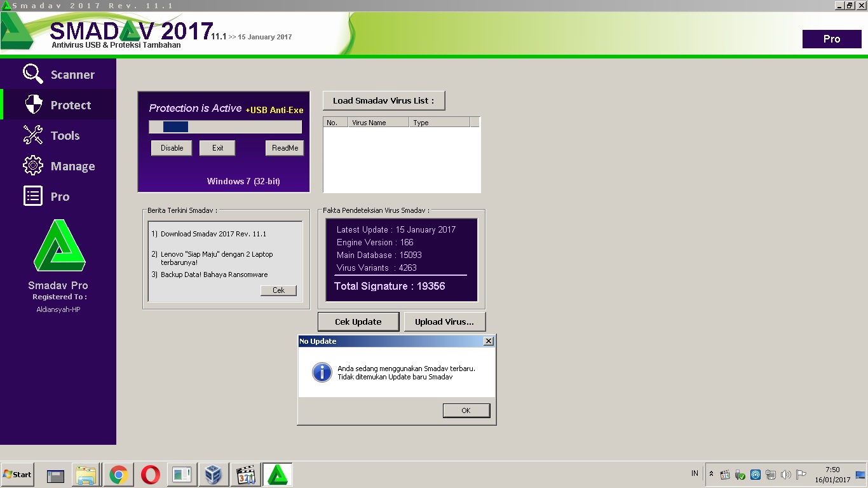
Task: Click Virus Variants : 4263 text
Action: [377, 268]
